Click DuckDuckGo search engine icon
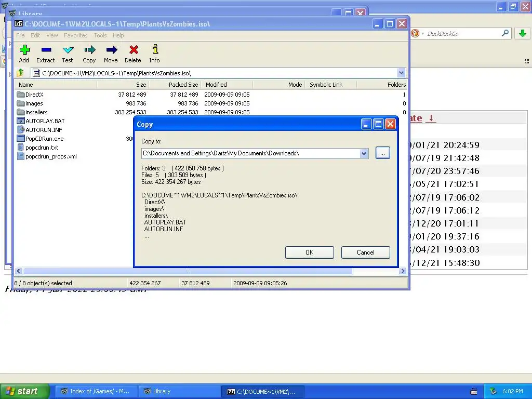532x399 pixels. click(415, 33)
